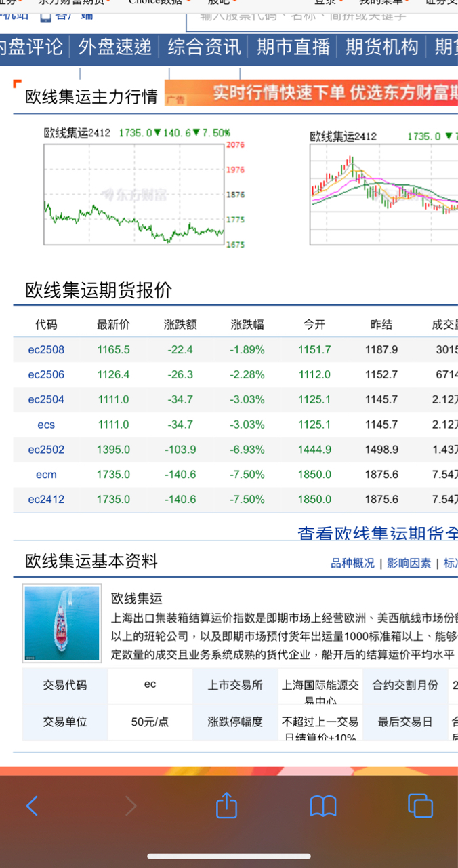This screenshot has width=458, height=868.
Task: Click the 昨结 column header
Action: 381,325
